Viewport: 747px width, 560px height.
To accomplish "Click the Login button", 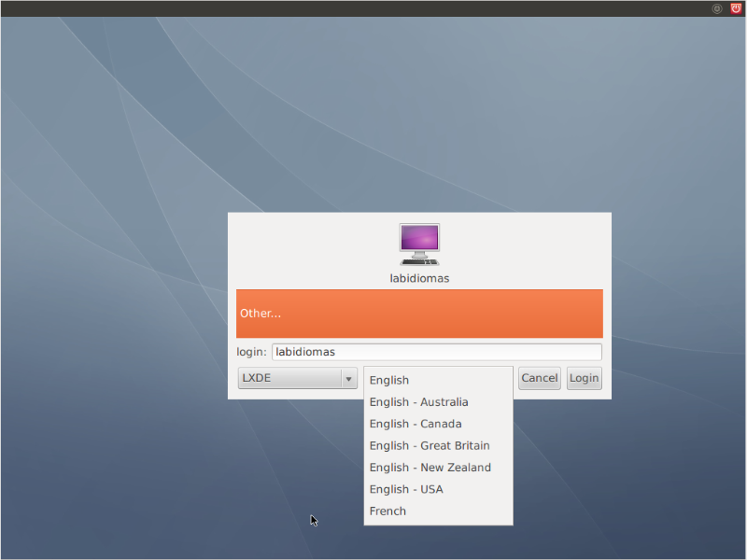I will pyautogui.click(x=584, y=378).
